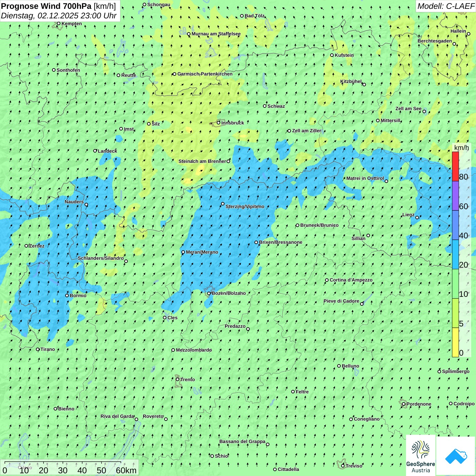This screenshot has width=476, height=476.
Task: Click the Bozen/Bolzano city label
Action: tap(228, 293)
